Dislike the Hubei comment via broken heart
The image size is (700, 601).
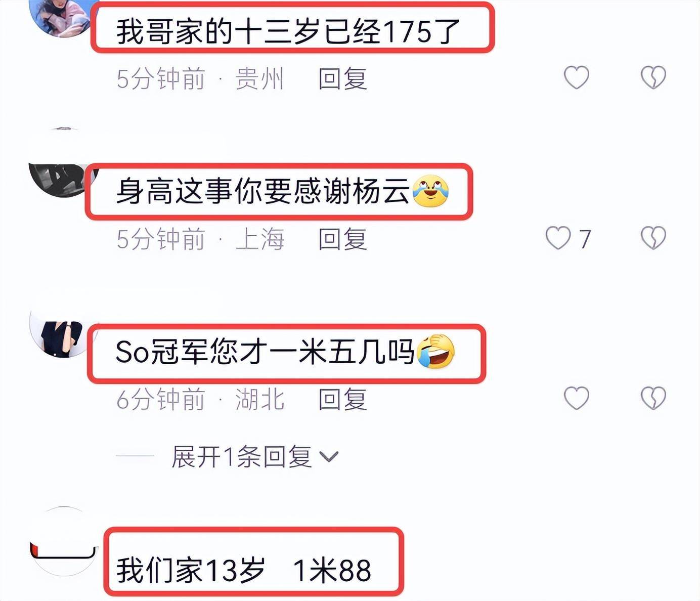point(653,398)
